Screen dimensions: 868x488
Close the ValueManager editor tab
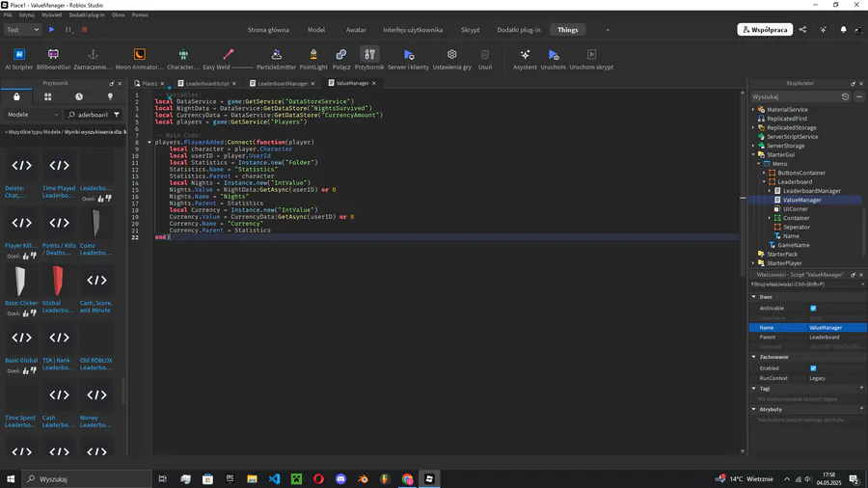click(373, 83)
